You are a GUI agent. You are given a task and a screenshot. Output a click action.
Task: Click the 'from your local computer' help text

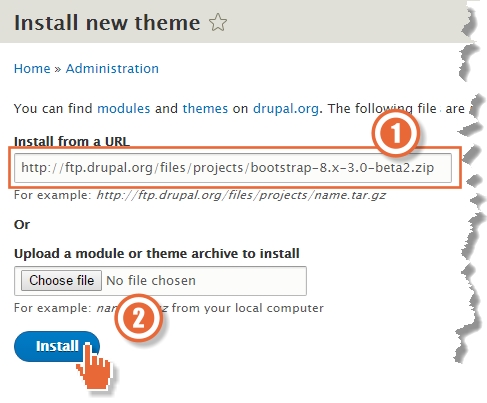(248, 308)
